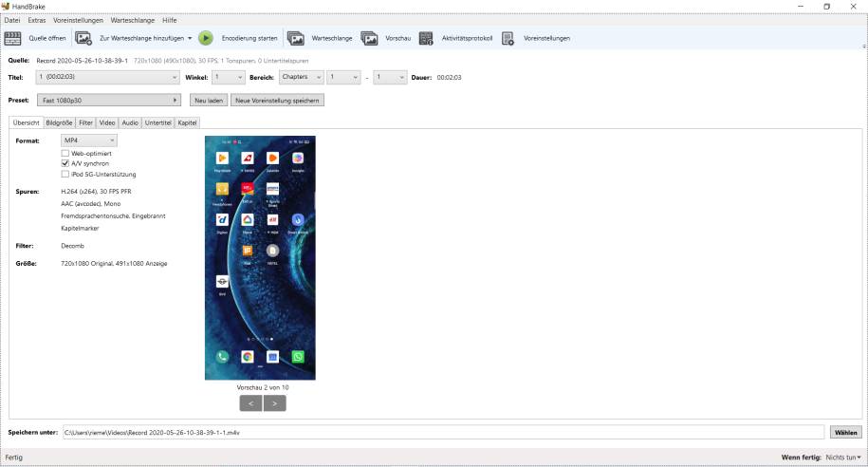Switch to the Video tab

tap(107, 122)
